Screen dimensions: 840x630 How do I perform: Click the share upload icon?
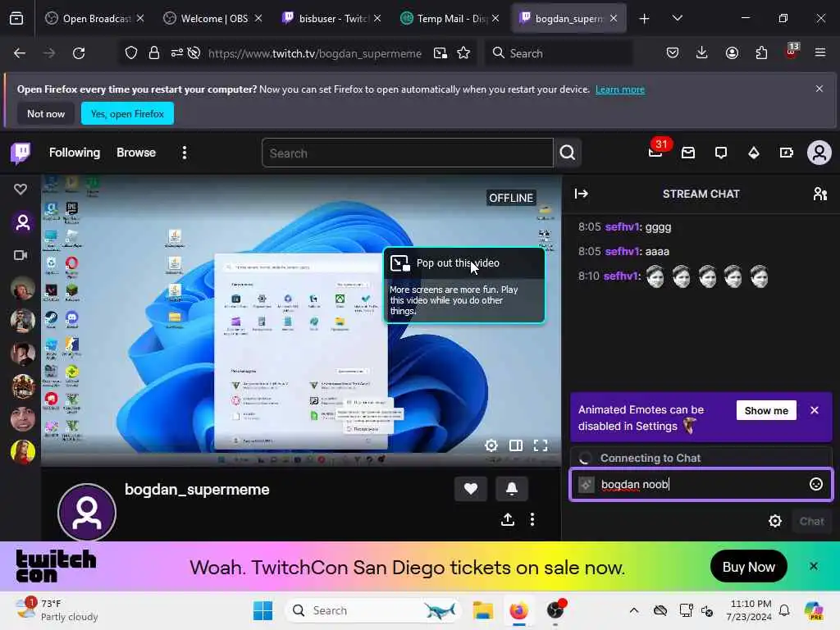pyautogui.click(x=508, y=519)
